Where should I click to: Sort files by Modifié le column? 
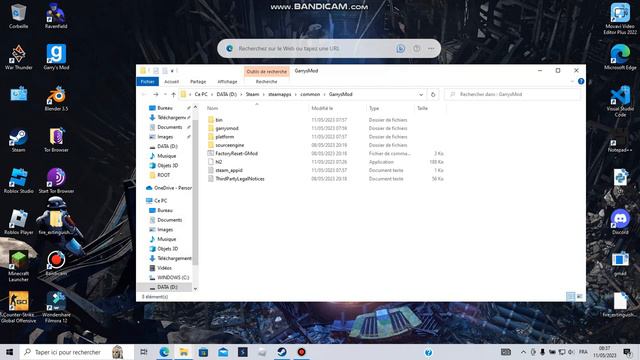(x=322, y=108)
